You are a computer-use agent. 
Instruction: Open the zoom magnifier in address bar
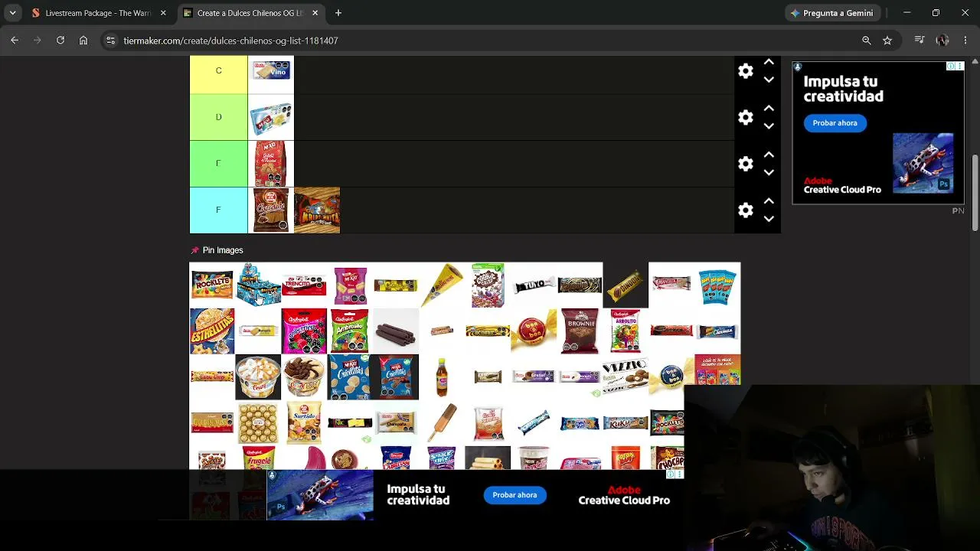[867, 41]
